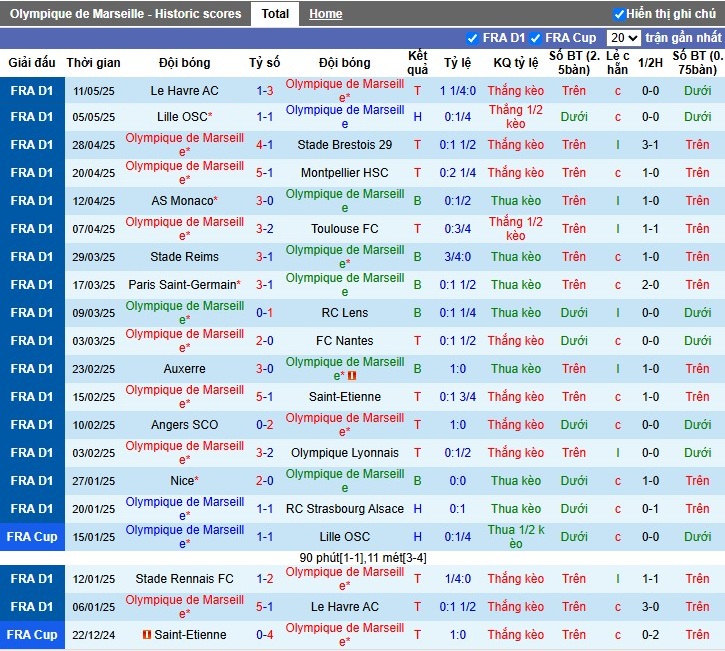The image size is (725, 651).
Task: Click the 1/2H column header
Action: point(650,62)
